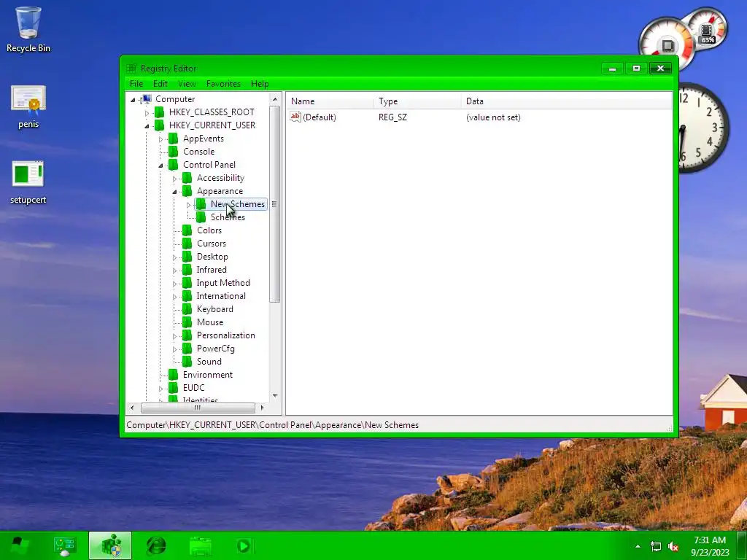Screen dimensions: 747x560
Task: Click the horizontal scrollbar right arrow
Action: click(x=262, y=408)
